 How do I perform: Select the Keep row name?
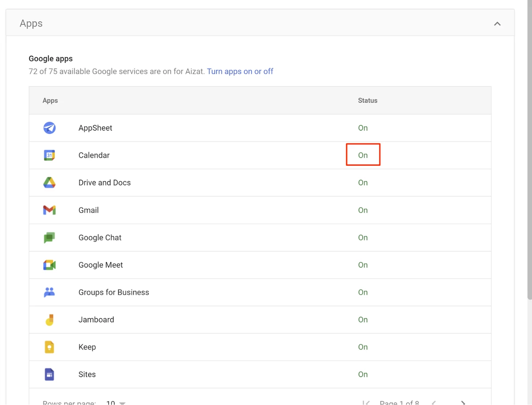point(87,347)
